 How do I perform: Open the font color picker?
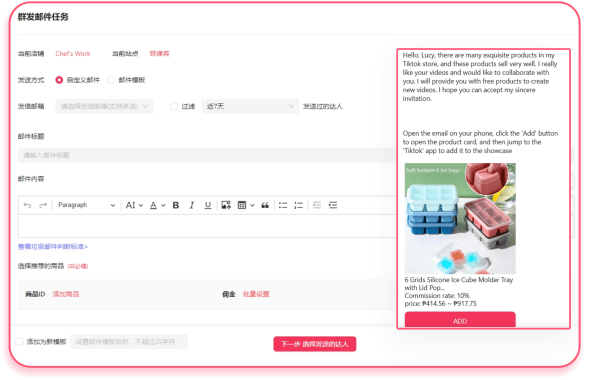point(157,205)
